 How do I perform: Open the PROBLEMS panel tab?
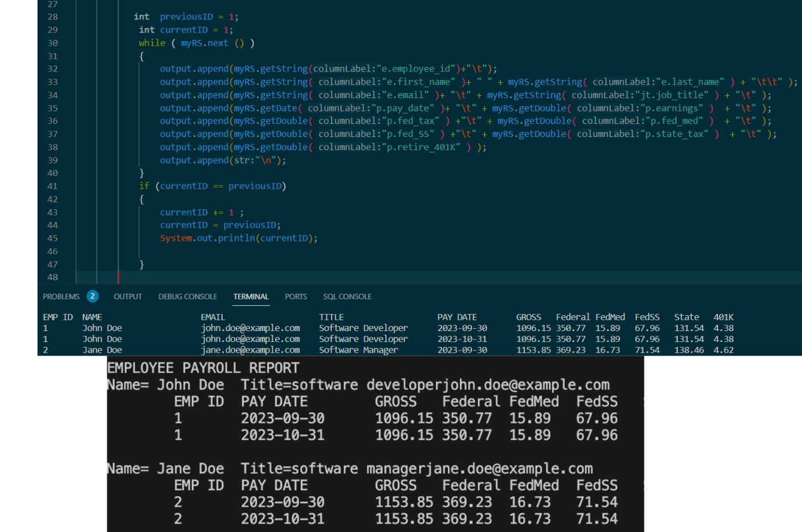tap(61, 296)
